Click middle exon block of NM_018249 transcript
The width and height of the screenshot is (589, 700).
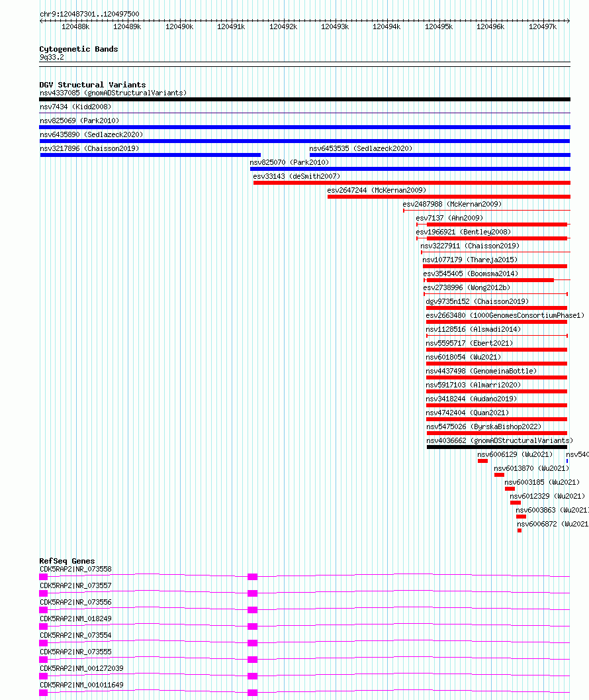point(253,626)
